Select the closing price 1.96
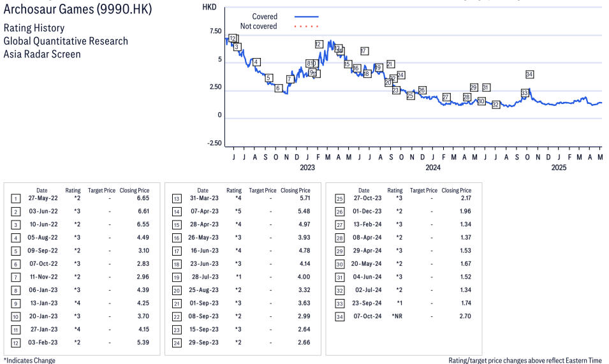 point(466,211)
